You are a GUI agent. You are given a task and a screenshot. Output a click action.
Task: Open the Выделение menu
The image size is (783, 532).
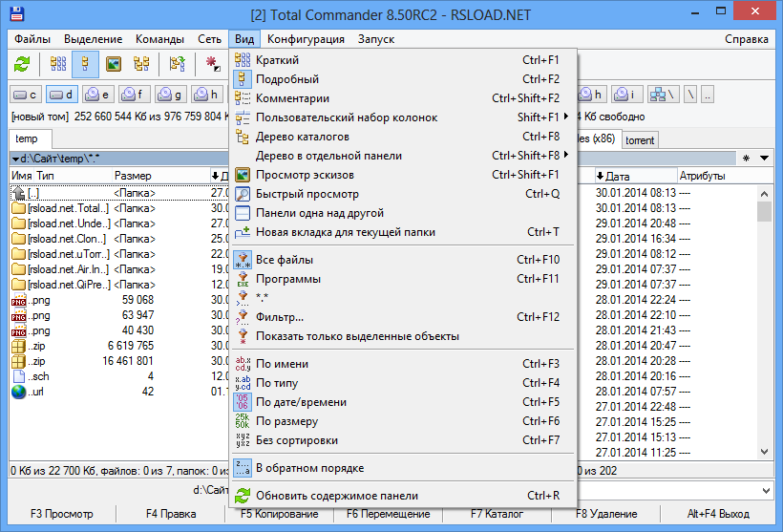click(x=94, y=39)
